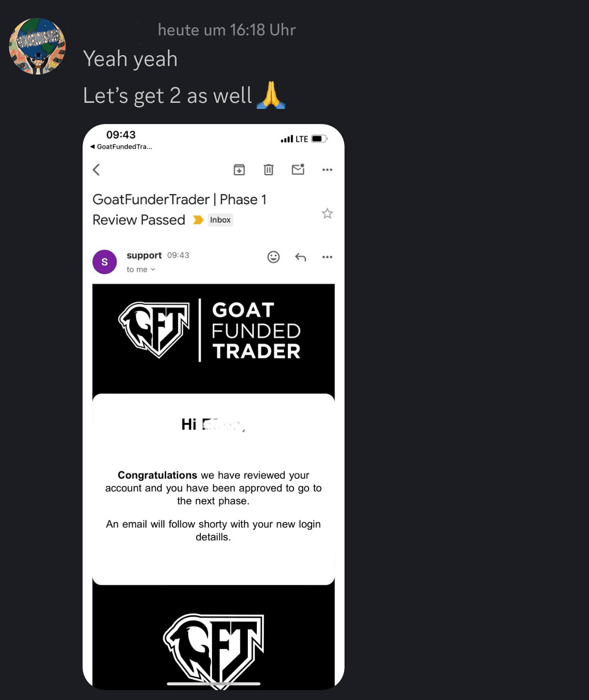The height and width of the screenshot is (700, 589).
Task: Expand recipient details next to 'to me'
Action: coord(153,270)
